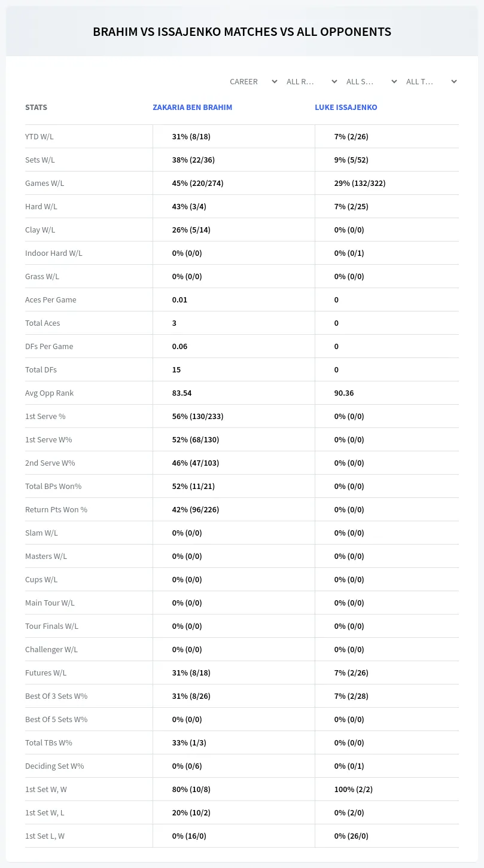Open the ALL T... tournaments dropdown

pos(431,81)
